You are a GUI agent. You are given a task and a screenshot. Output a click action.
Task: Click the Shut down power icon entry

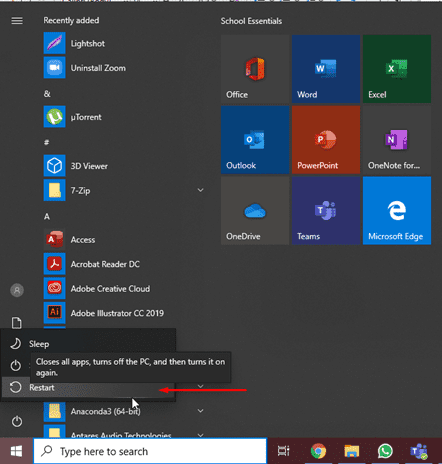[16, 365]
